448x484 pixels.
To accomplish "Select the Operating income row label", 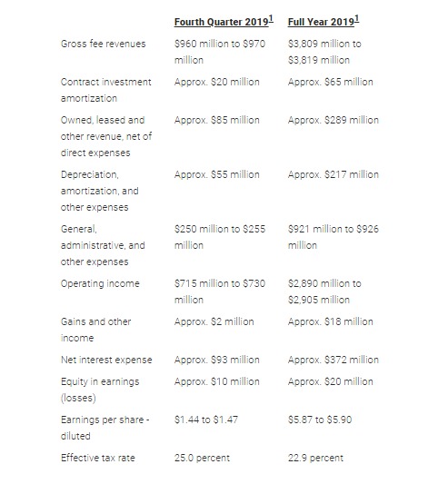I will 100,283.
